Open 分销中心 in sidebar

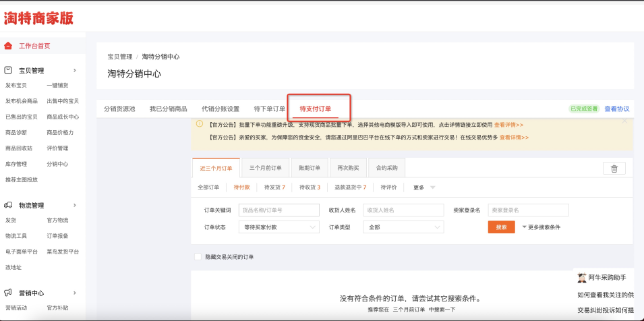57,164
